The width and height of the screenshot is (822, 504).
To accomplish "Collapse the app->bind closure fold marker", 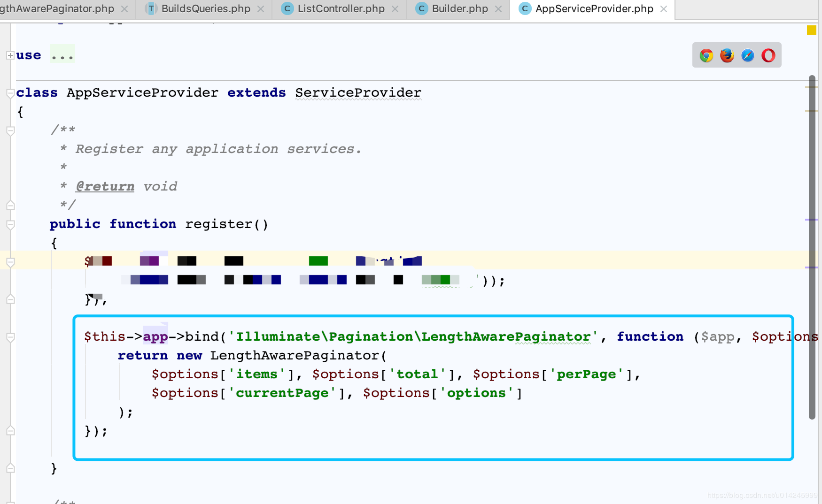I will (10, 337).
